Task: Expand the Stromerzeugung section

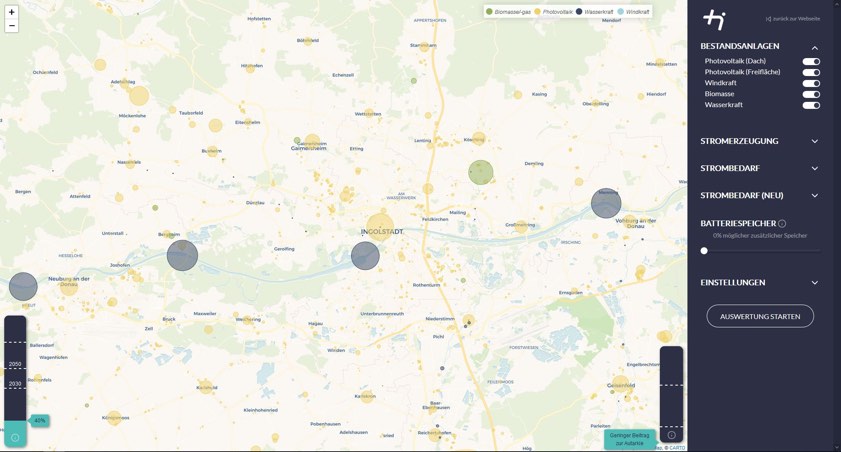Action: [x=815, y=141]
